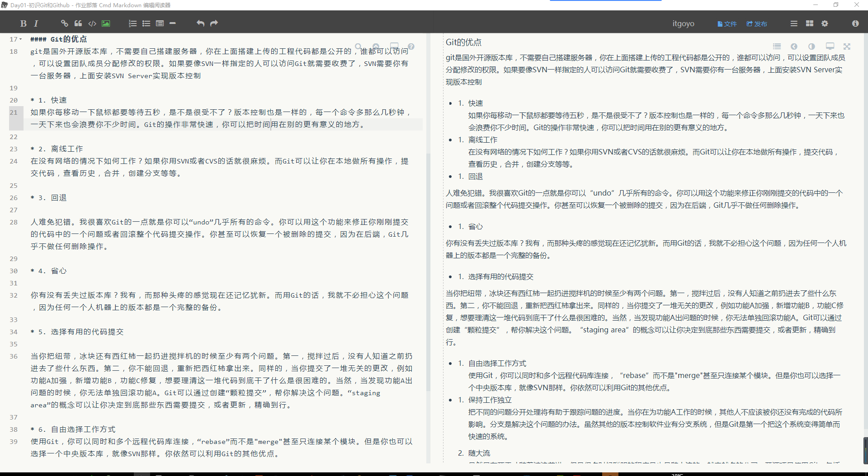This screenshot has width=868, height=476.
Task: Open the help icon in the editor pane
Action: (x=411, y=47)
